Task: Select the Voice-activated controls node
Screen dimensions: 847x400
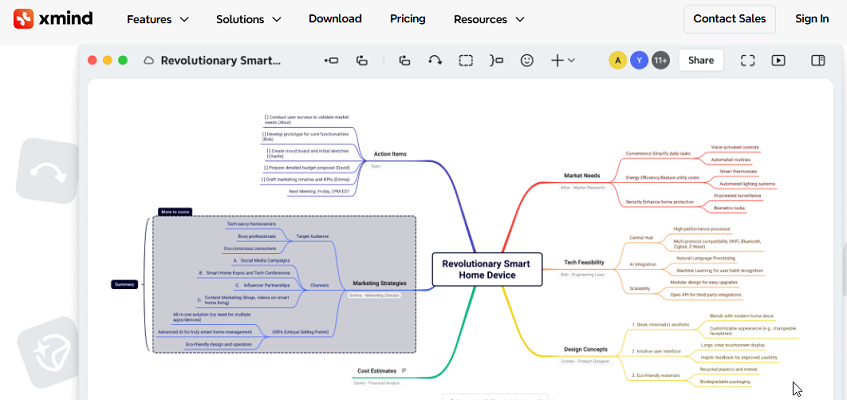Action: click(x=735, y=147)
